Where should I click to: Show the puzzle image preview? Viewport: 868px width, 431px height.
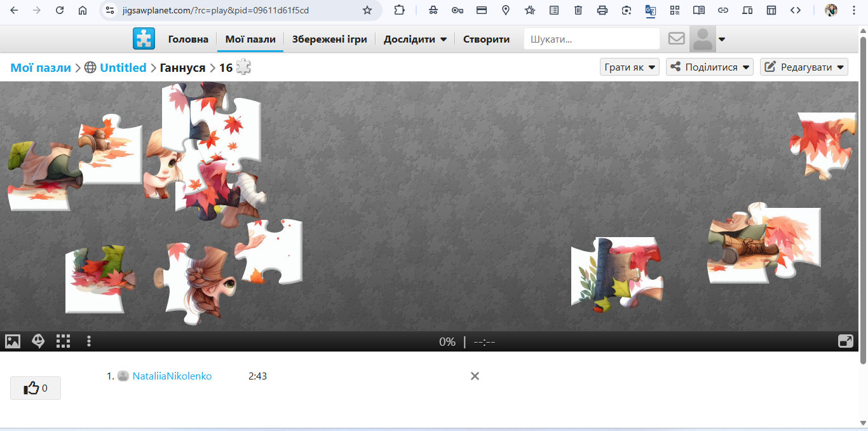click(x=13, y=341)
